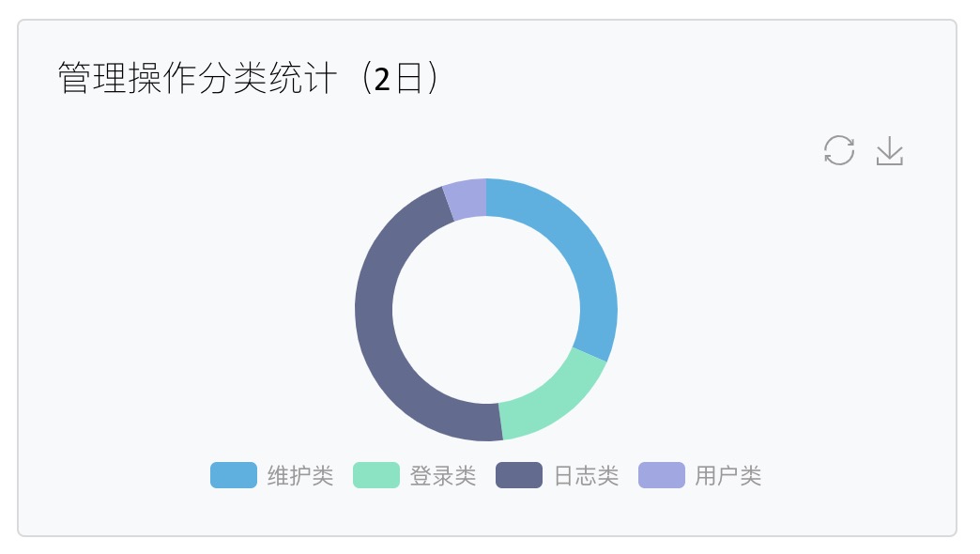The height and width of the screenshot is (554, 980).
Task: Select the green 登录类 donut segment
Action: tap(554, 399)
